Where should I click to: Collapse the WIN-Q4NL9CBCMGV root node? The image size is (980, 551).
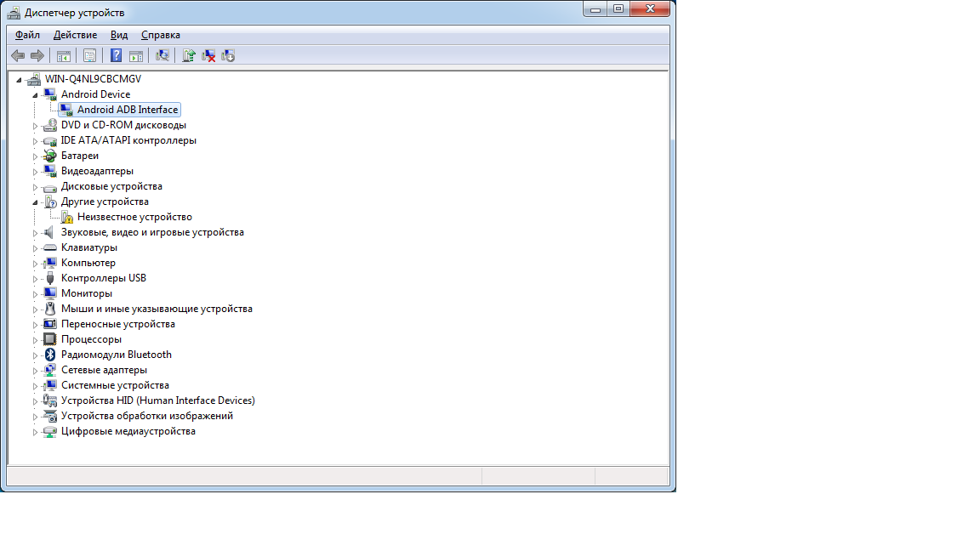pos(19,80)
